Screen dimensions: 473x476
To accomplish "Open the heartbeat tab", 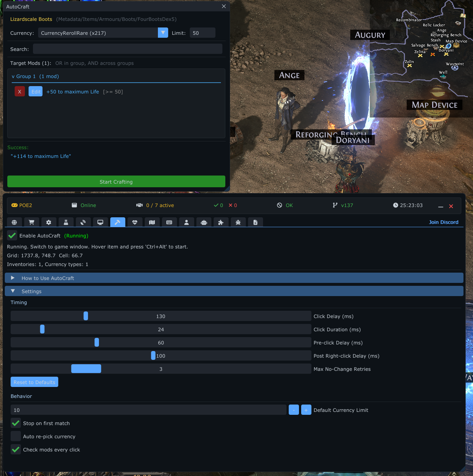I will pyautogui.click(x=135, y=222).
